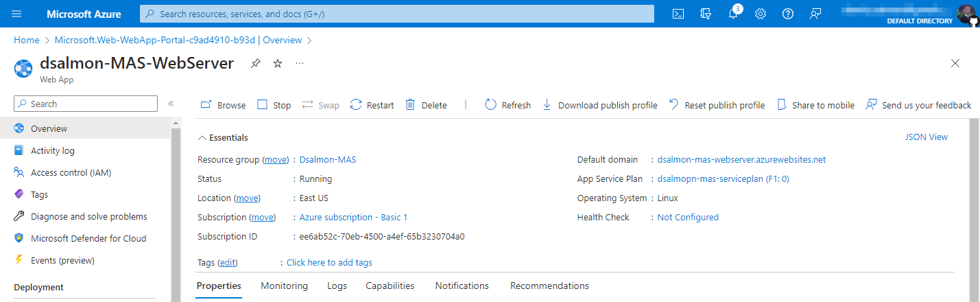Open Azure subscription - Basic 1
This screenshot has width=980, height=302.
click(x=353, y=217)
